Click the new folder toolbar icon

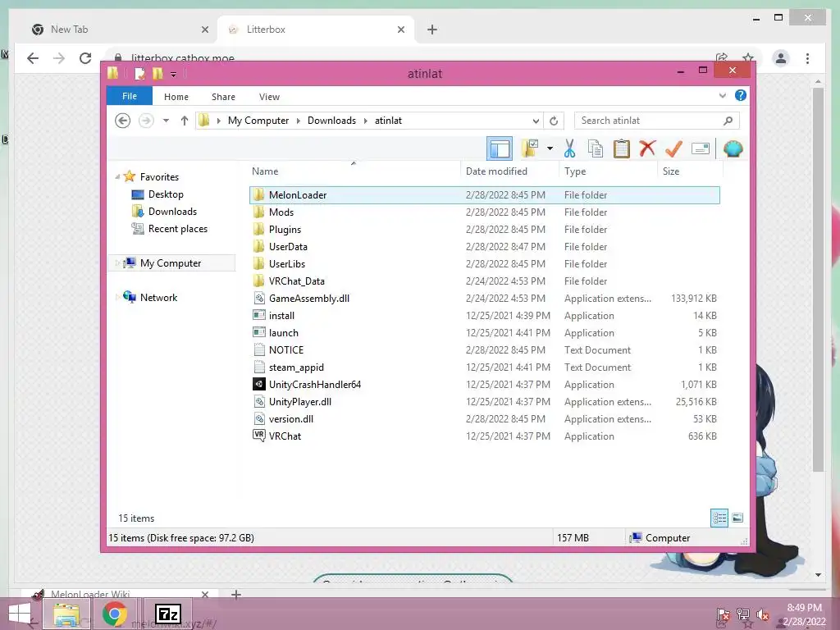[530, 148]
